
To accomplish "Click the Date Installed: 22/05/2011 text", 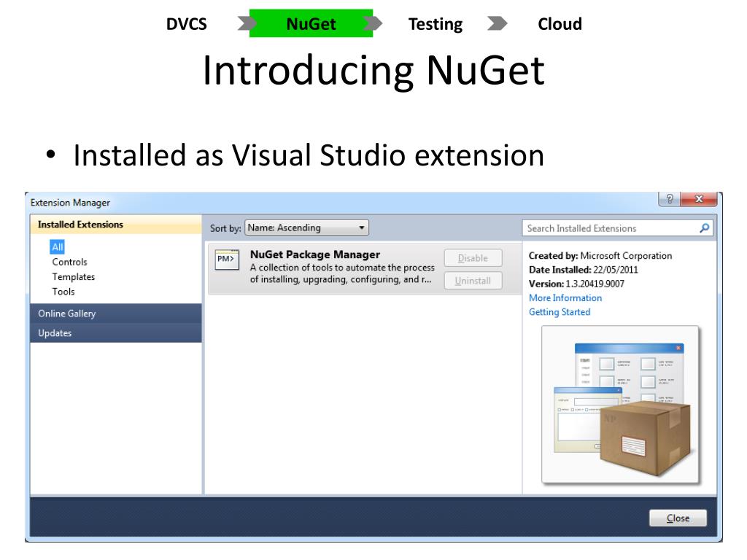I will pos(583,270).
